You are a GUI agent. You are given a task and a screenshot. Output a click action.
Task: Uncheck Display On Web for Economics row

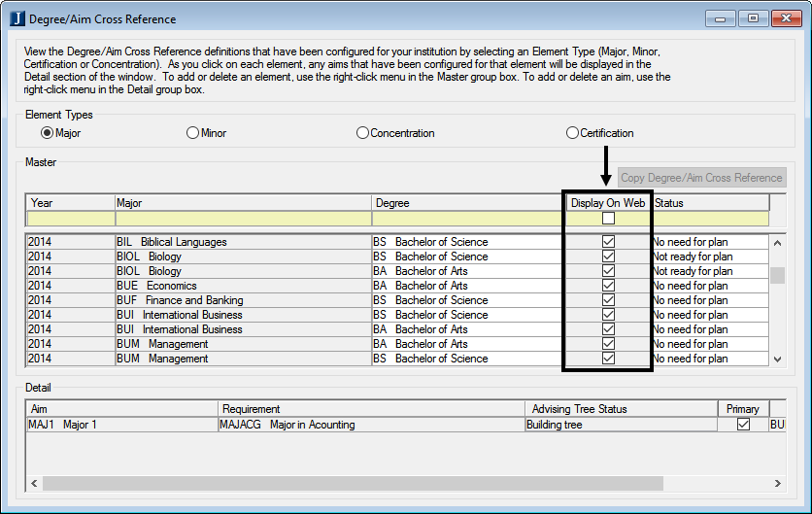coord(608,286)
